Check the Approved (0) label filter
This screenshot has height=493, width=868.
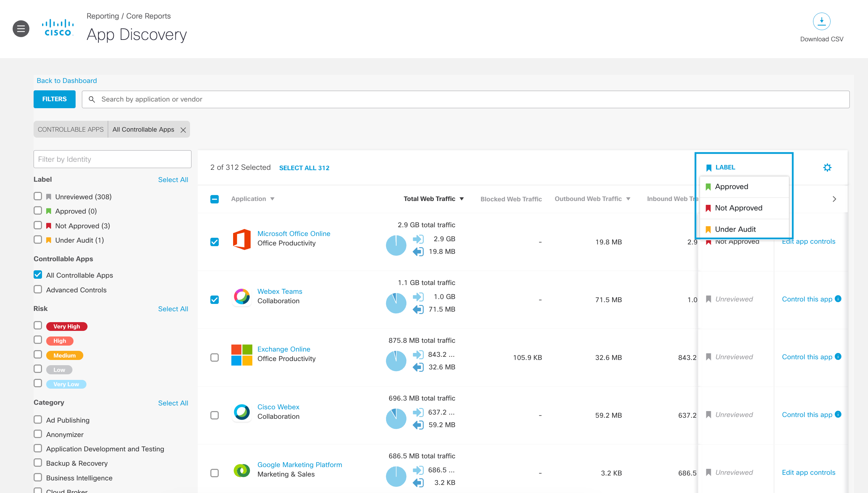point(38,210)
